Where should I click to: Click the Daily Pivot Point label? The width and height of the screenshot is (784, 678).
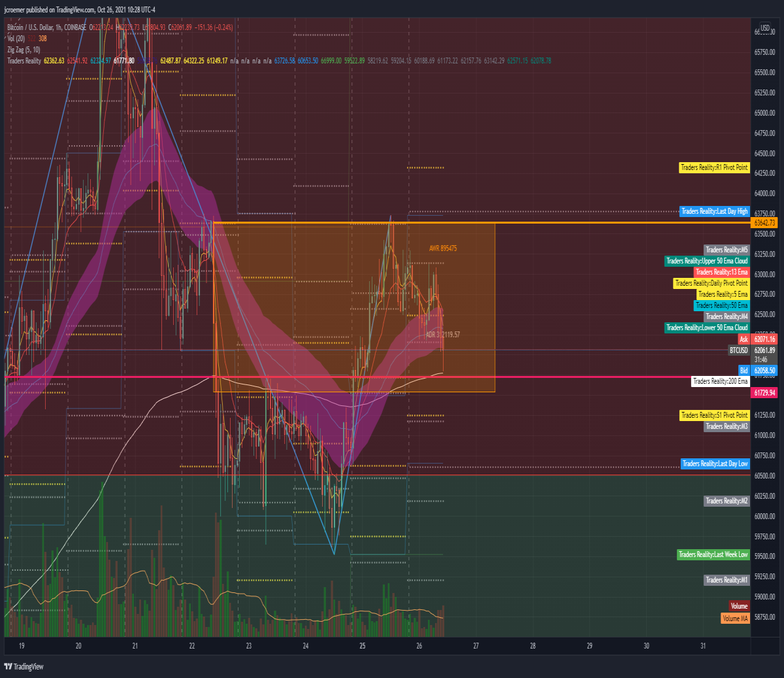point(711,283)
